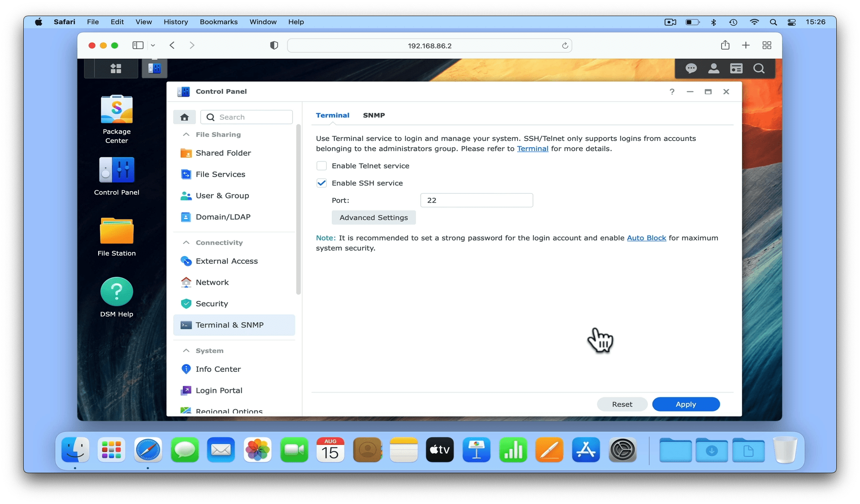Disable SSH service checkbox

(x=322, y=183)
